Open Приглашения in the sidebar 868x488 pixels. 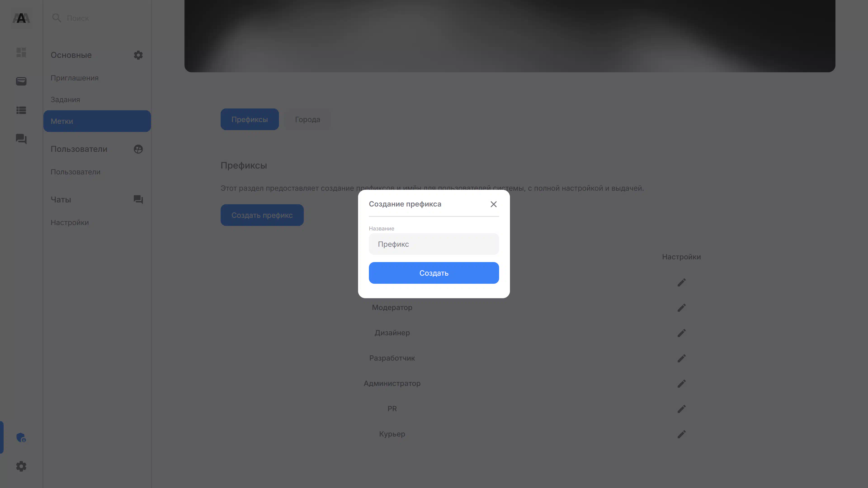pos(74,78)
